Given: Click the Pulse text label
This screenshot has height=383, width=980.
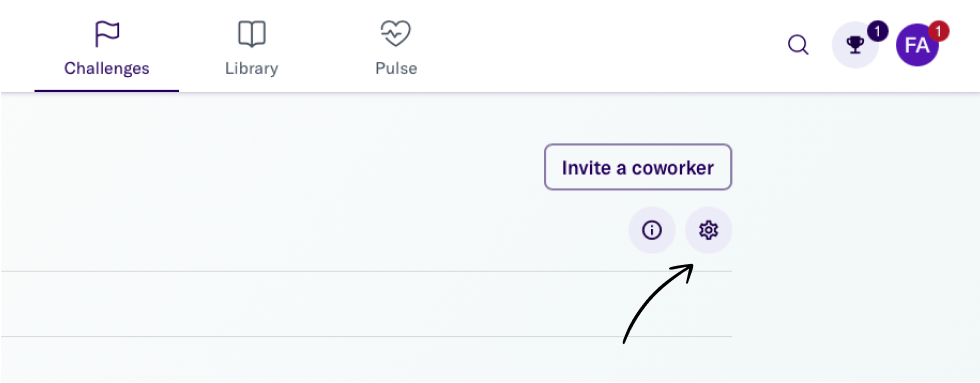Looking at the screenshot, I should [x=396, y=68].
